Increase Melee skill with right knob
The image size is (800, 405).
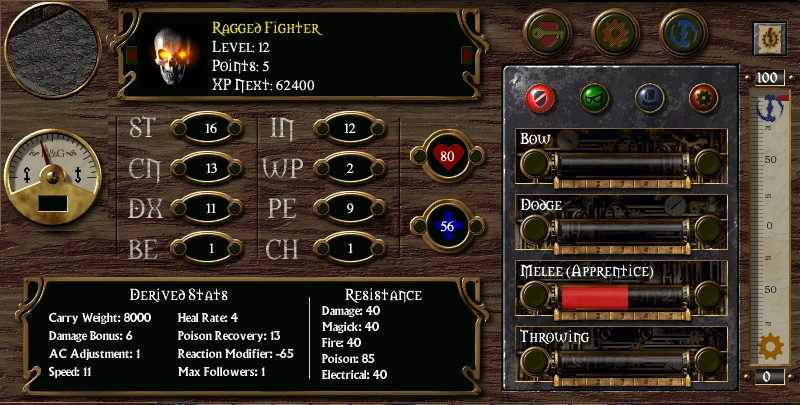[708, 296]
